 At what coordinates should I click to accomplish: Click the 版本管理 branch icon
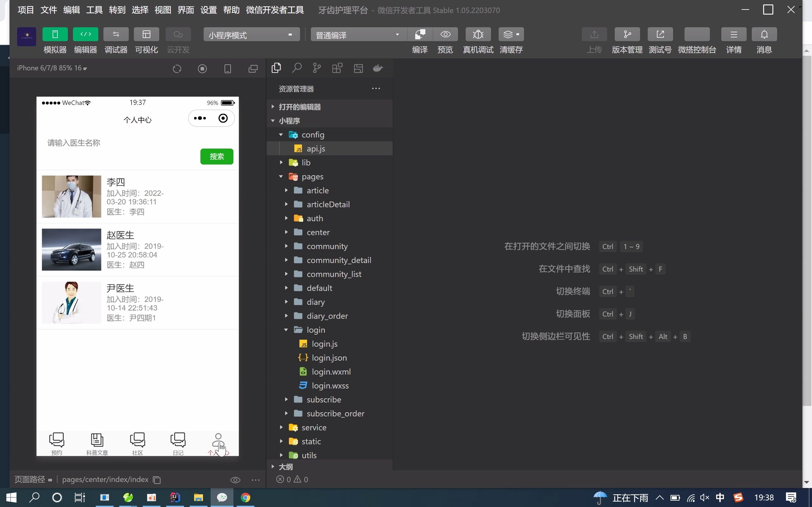627,34
